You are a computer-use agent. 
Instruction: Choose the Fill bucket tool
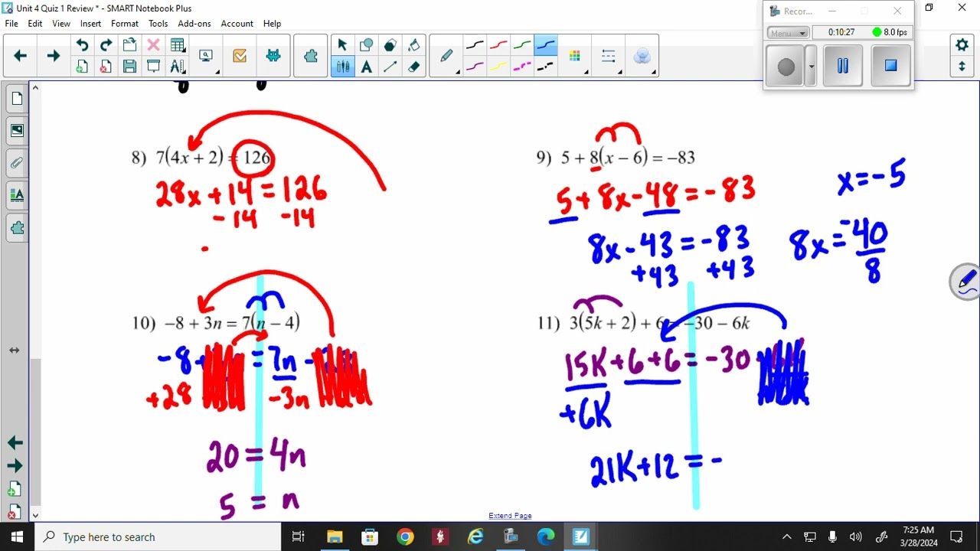[x=413, y=45]
